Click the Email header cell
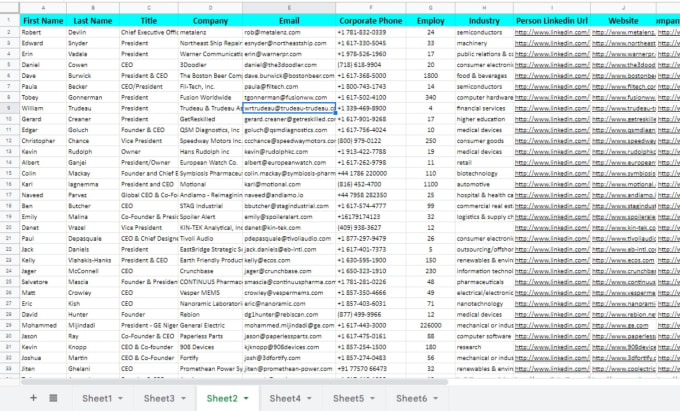 (x=289, y=20)
